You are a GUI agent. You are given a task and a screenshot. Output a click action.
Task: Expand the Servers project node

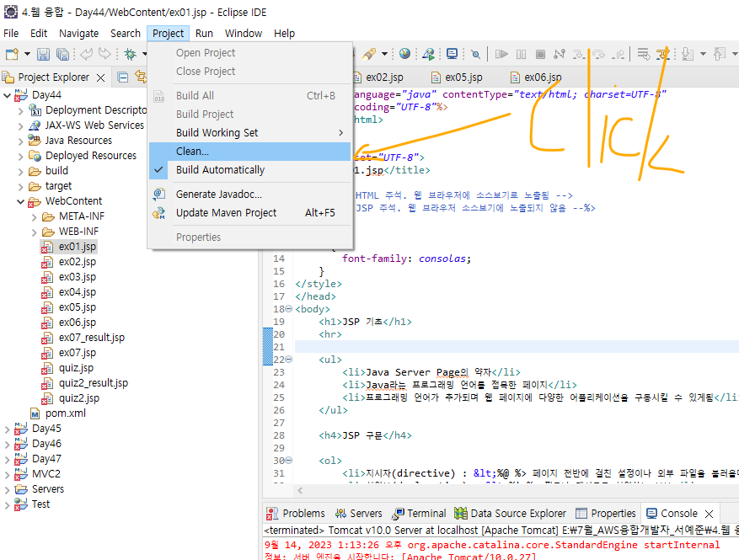tap(7, 490)
